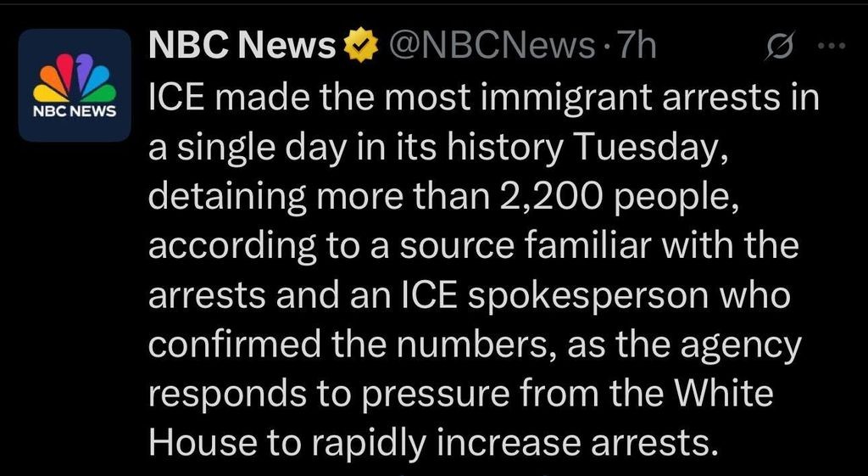Click the gold verified checkmark badge
Viewport: 868px width, 476px height.
pyautogui.click(x=361, y=46)
